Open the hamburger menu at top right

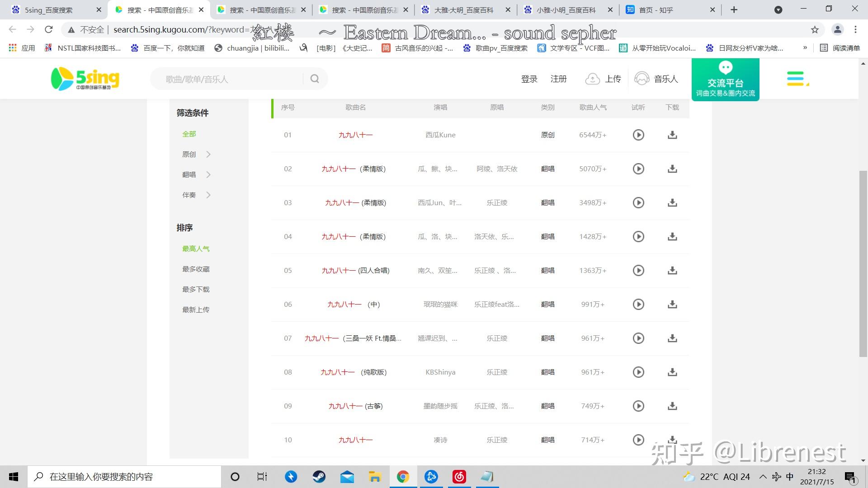797,79
